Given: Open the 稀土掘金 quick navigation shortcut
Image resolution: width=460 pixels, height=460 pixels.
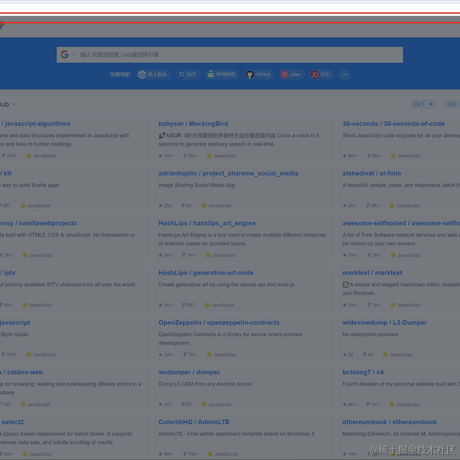Looking at the screenshot, I should click(153, 74).
